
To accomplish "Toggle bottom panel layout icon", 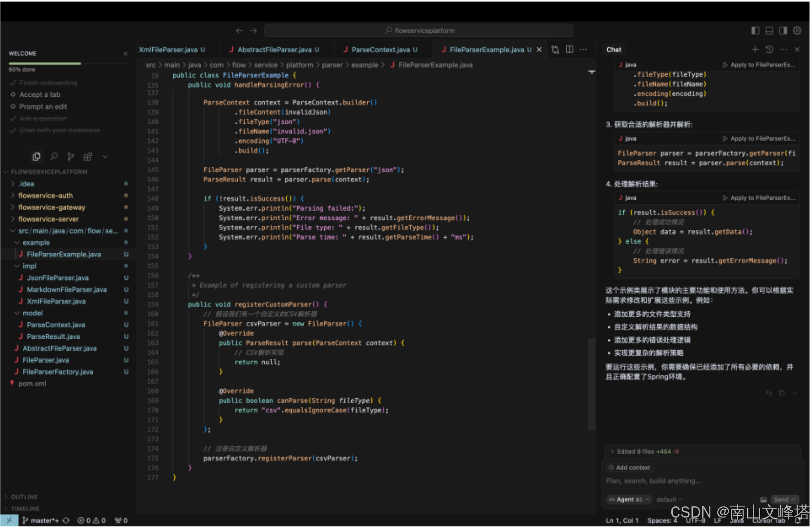I will [x=769, y=30].
